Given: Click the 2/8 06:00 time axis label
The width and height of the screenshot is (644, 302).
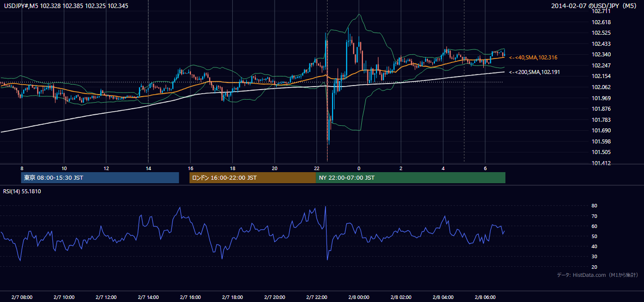Looking at the screenshot, I should click(x=485, y=297).
